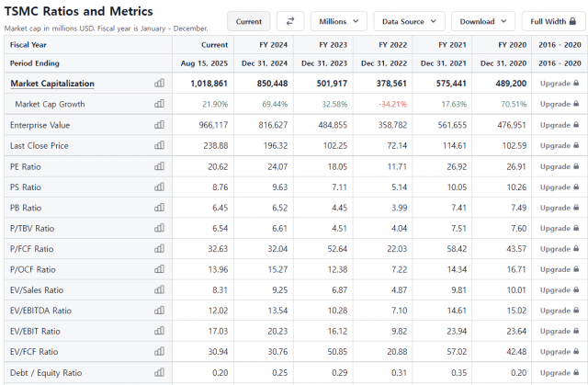Swap column order with arrows button
588x385 pixels.
290,21
